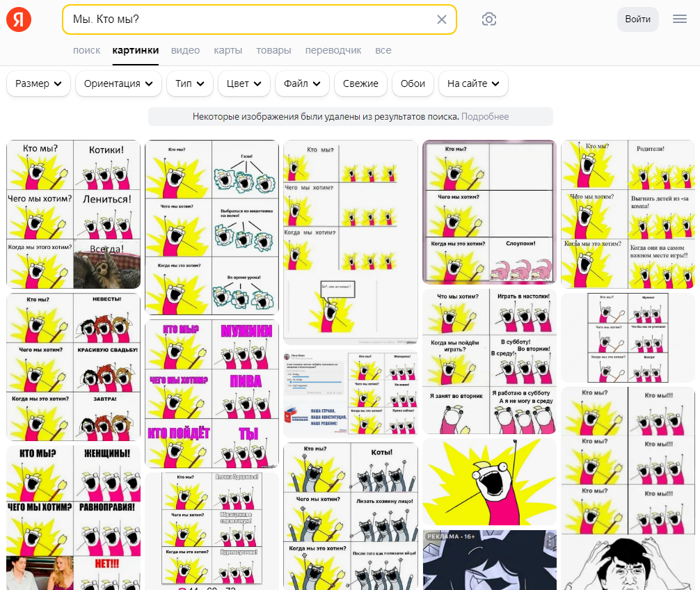The width and height of the screenshot is (700, 590).
Task: Switch to the поиск tab
Action: (x=86, y=50)
